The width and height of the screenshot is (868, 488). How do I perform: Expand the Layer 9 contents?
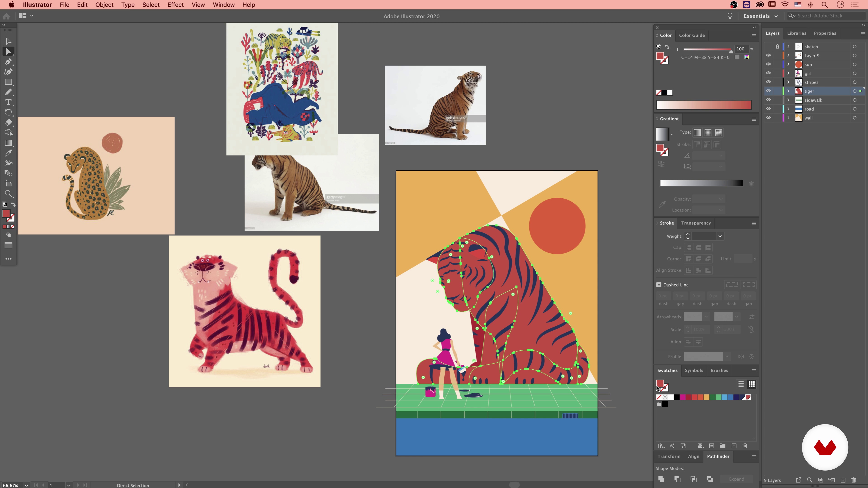point(788,56)
